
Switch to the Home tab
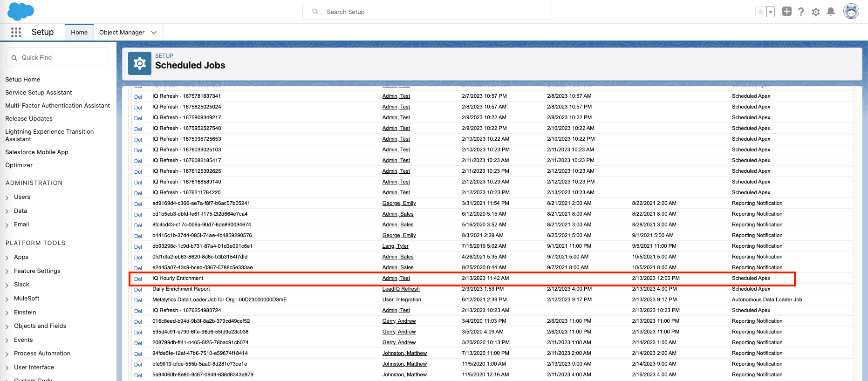pyautogui.click(x=79, y=33)
